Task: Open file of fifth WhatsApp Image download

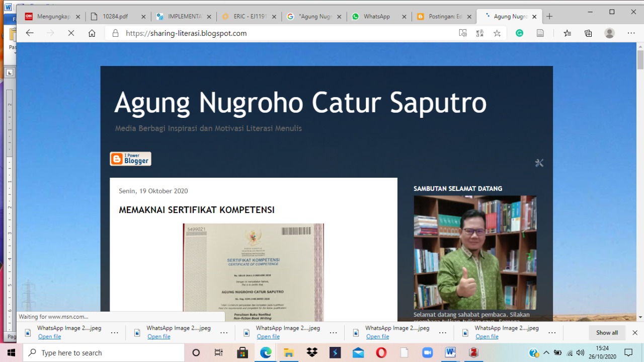Action: 487,337
